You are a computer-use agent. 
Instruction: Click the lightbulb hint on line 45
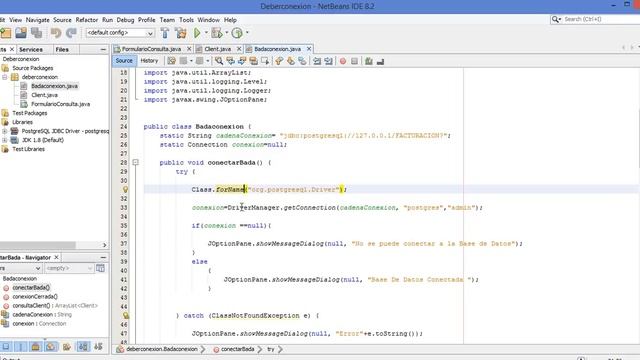click(x=126, y=316)
